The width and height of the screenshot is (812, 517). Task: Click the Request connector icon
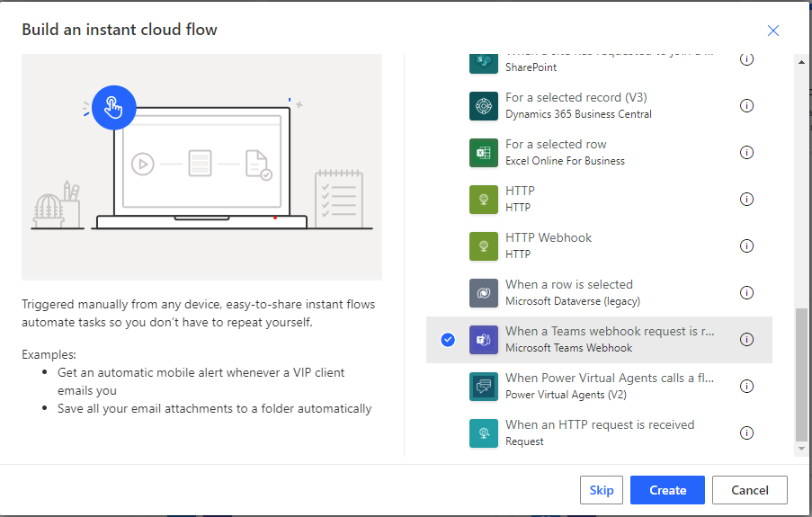483,433
